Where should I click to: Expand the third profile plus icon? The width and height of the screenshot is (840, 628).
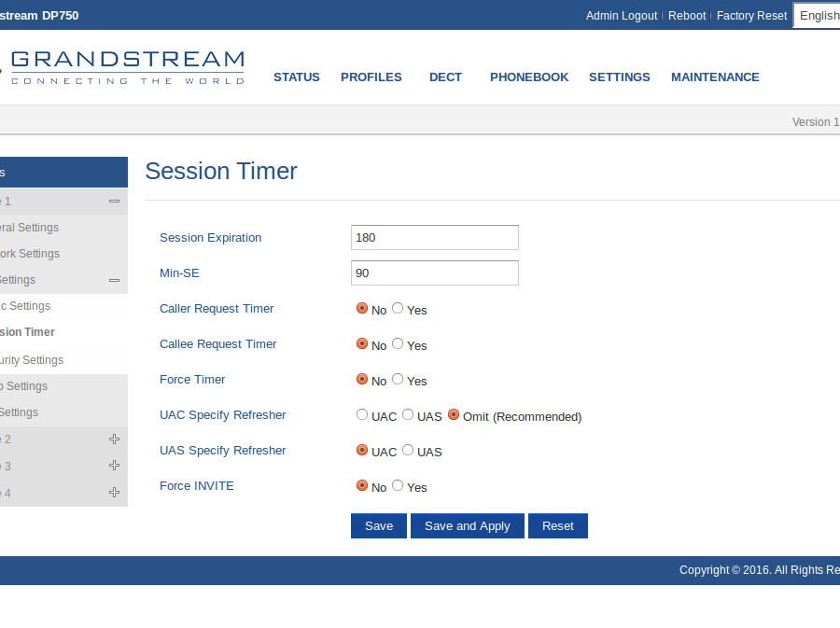[114, 466]
